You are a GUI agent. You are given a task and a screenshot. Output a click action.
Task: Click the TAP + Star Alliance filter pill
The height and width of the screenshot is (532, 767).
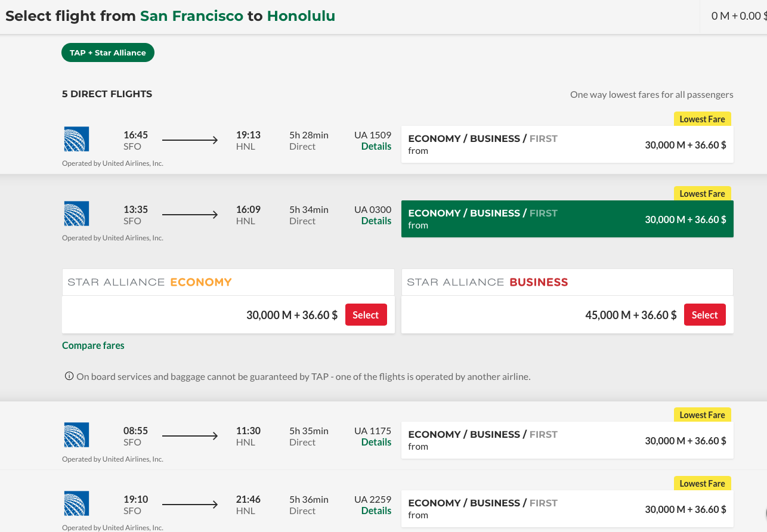(108, 52)
